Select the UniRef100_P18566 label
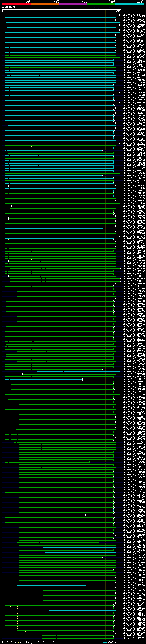The image size is (146, 644). (x=134, y=424)
